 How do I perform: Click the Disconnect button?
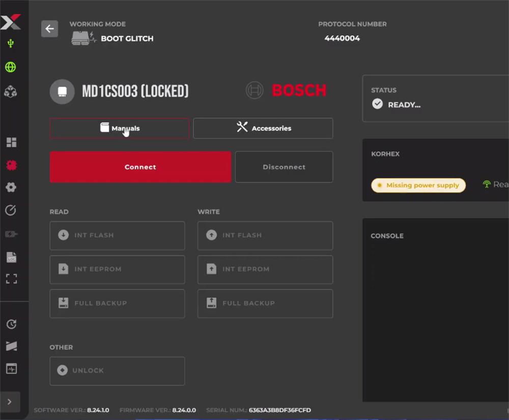(284, 167)
